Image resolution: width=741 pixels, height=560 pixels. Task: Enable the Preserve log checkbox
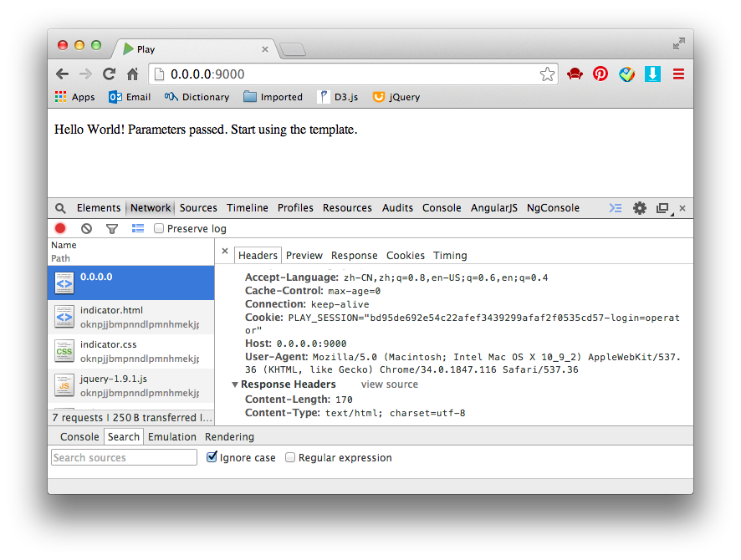(159, 229)
